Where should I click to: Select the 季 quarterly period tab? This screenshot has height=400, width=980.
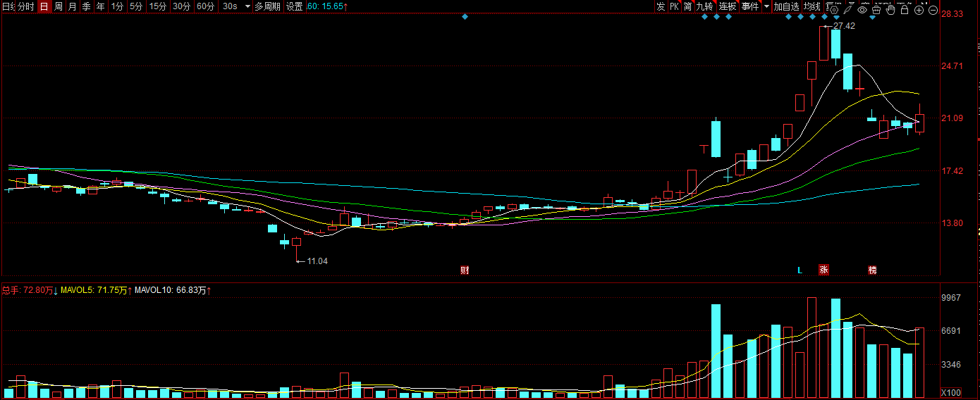(86, 6)
